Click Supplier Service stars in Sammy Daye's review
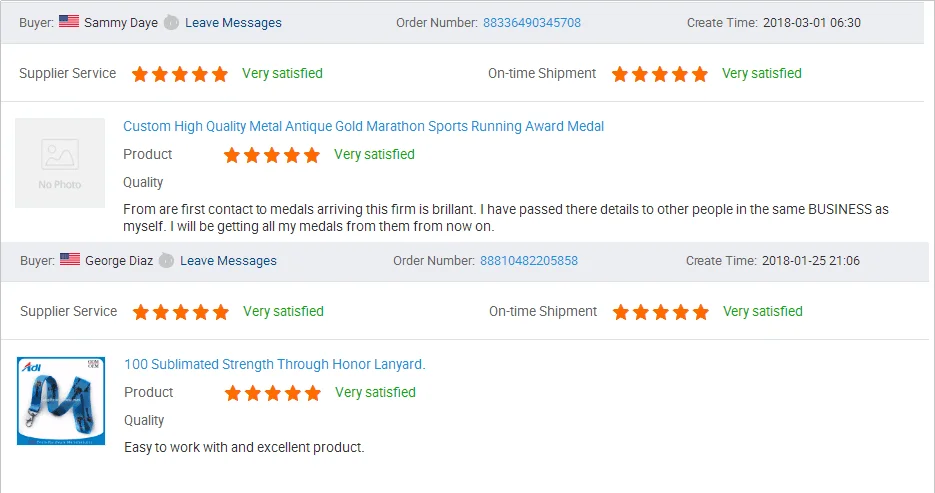The width and height of the screenshot is (935, 493). tap(180, 74)
